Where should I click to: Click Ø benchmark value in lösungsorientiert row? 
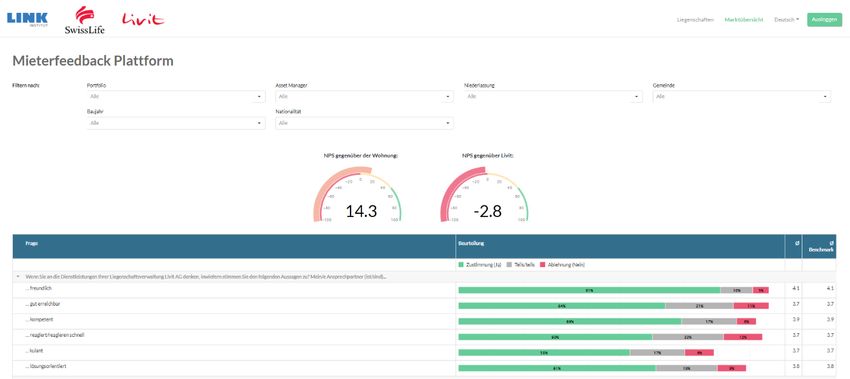pos(830,367)
